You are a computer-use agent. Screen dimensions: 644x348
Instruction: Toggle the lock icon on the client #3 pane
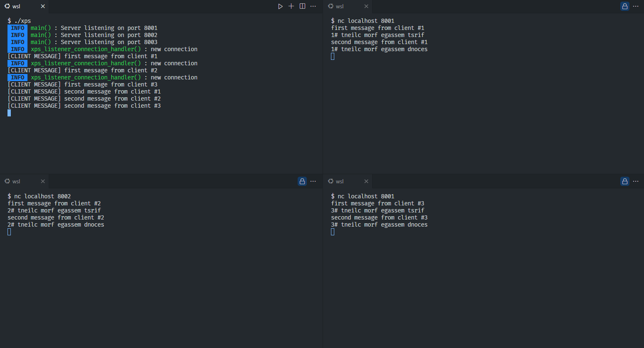coord(624,181)
